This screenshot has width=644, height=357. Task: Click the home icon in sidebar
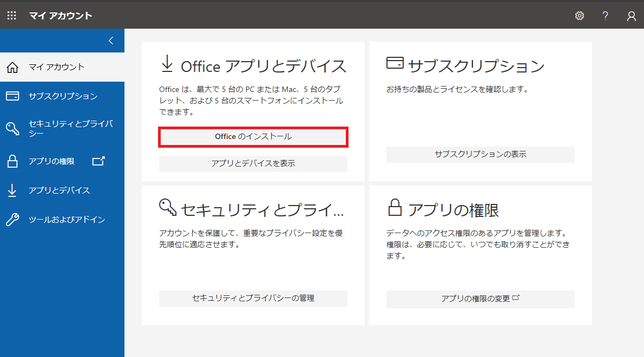[12, 67]
